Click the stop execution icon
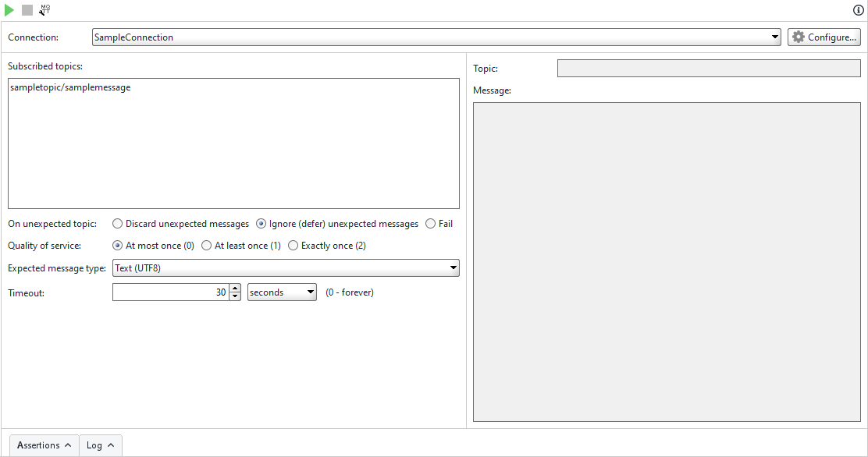Image resolution: width=868 pixels, height=457 pixels. click(26, 10)
